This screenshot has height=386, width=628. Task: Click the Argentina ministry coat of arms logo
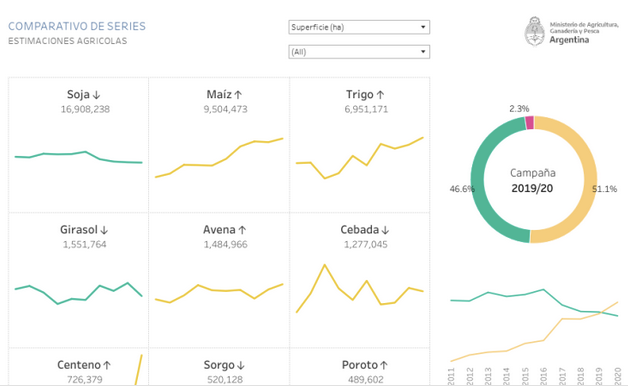click(535, 31)
